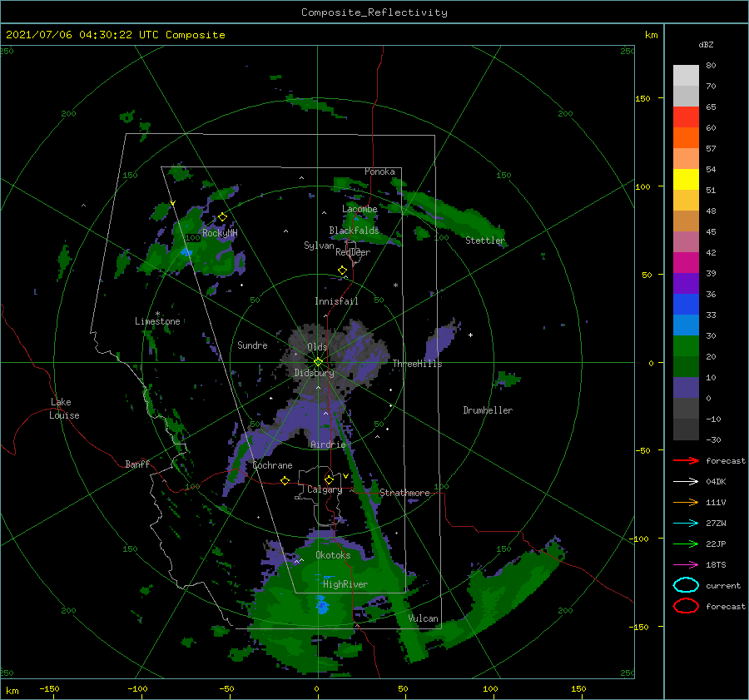Click the Drumheller label
This screenshot has width=749, height=700.
tap(488, 410)
